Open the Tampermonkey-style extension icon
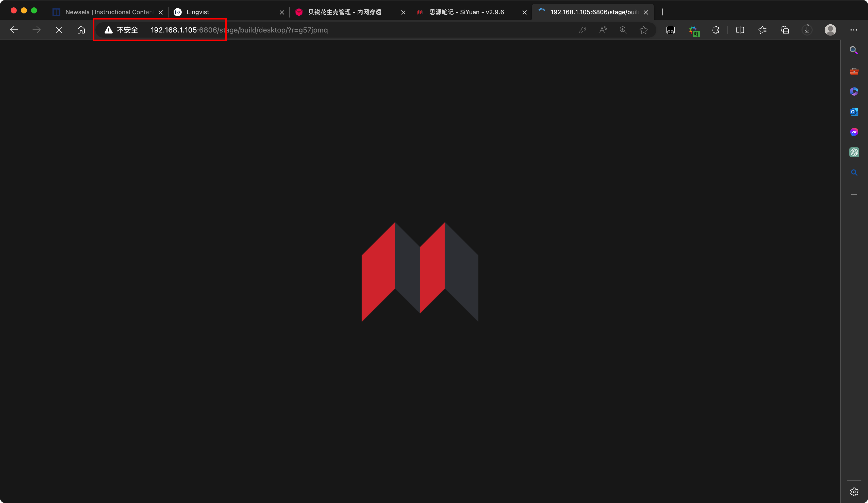The width and height of the screenshot is (868, 503). [x=670, y=30]
